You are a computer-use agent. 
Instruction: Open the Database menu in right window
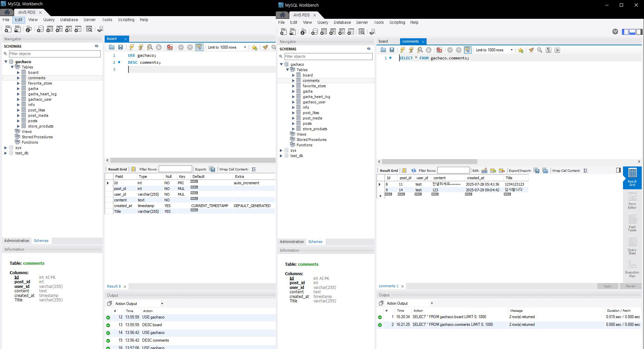[342, 22]
